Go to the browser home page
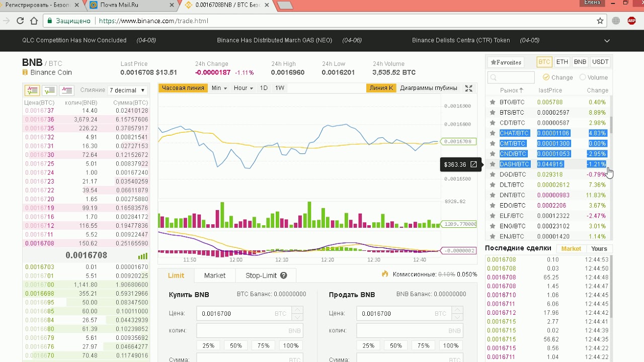The height and width of the screenshot is (362, 644). [x=34, y=21]
